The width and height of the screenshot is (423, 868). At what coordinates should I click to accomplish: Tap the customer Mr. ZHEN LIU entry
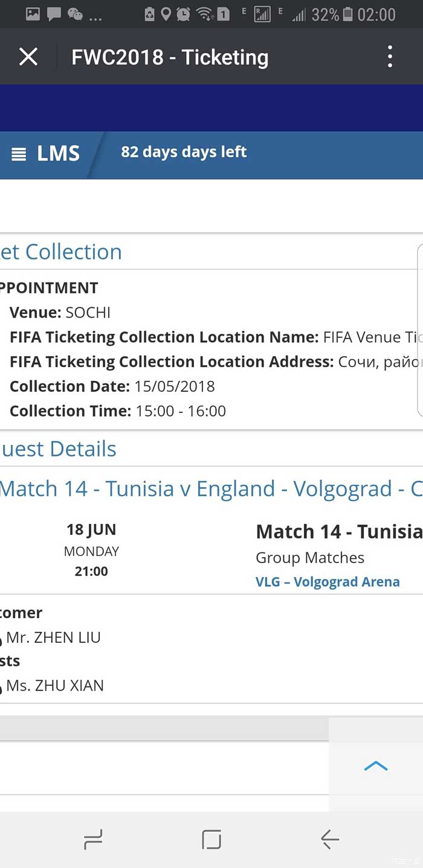[53, 637]
